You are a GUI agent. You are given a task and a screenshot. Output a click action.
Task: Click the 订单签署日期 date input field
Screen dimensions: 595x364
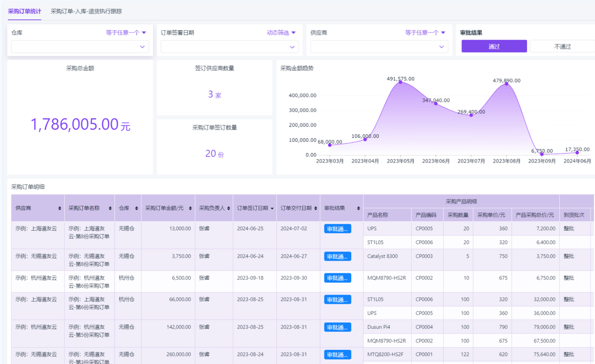pos(229,47)
